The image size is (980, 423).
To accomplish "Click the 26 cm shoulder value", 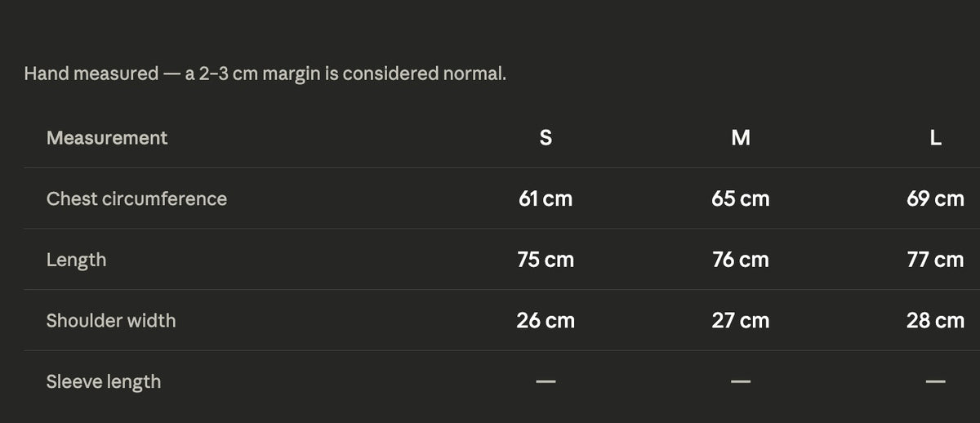I will coord(546,320).
